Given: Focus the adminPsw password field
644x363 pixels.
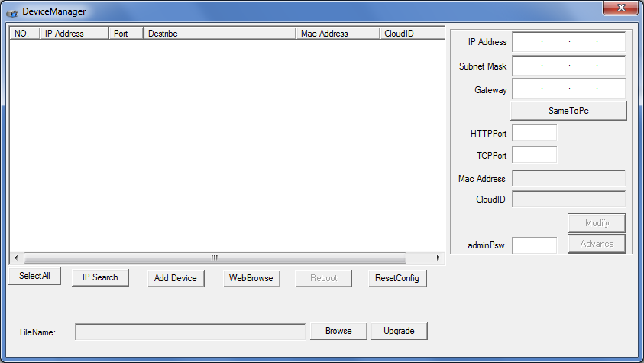Looking at the screenshot, I should pyautogui.click(x=534, y=245).
